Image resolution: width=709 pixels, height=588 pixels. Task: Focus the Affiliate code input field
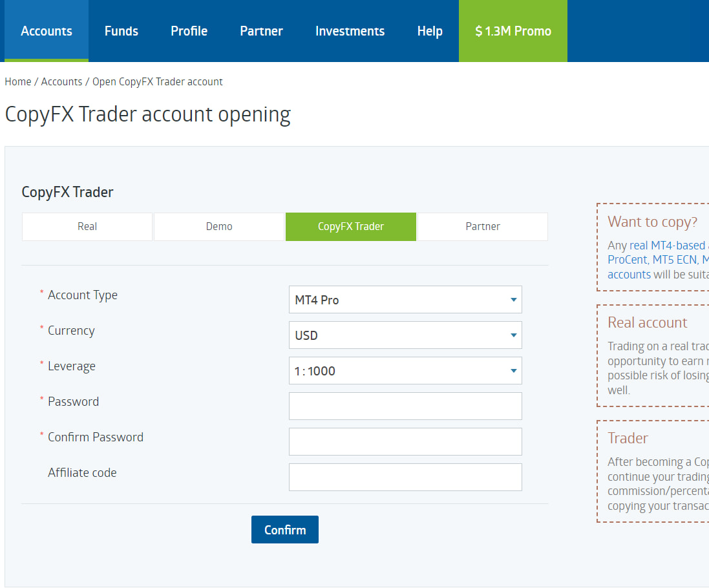tap(405, 477)
